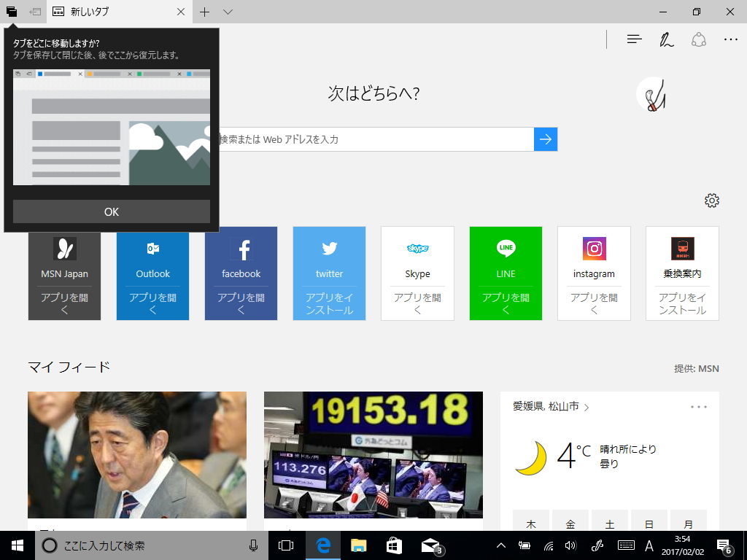
Task: Close the 新しいタブ tab
Action: (181, 12)
